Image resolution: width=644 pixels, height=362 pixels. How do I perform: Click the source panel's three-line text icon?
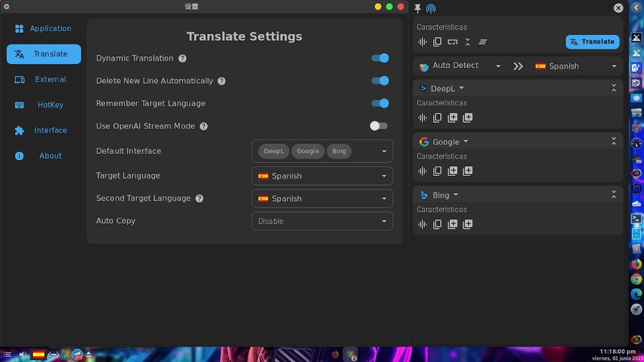pyautogui.click(x=482, y=42)
